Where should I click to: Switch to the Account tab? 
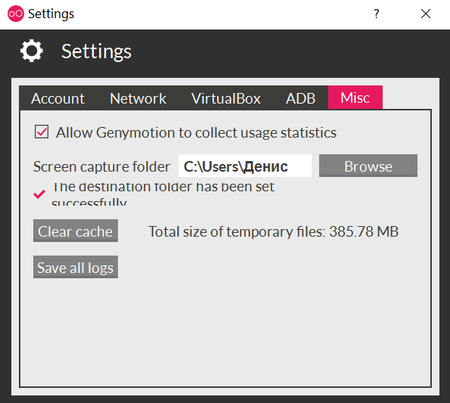point(58,98)
